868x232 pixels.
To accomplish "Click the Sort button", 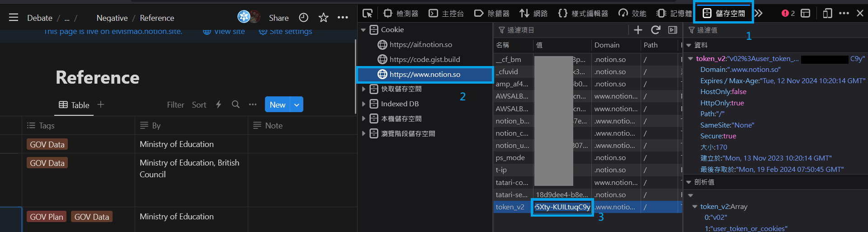I will (x=199, y=104).
